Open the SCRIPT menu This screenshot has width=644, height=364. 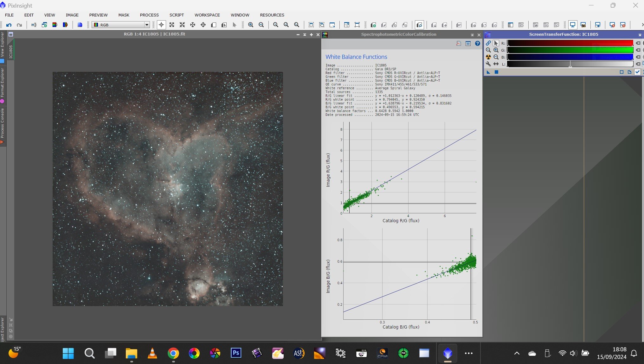(176, 15)
